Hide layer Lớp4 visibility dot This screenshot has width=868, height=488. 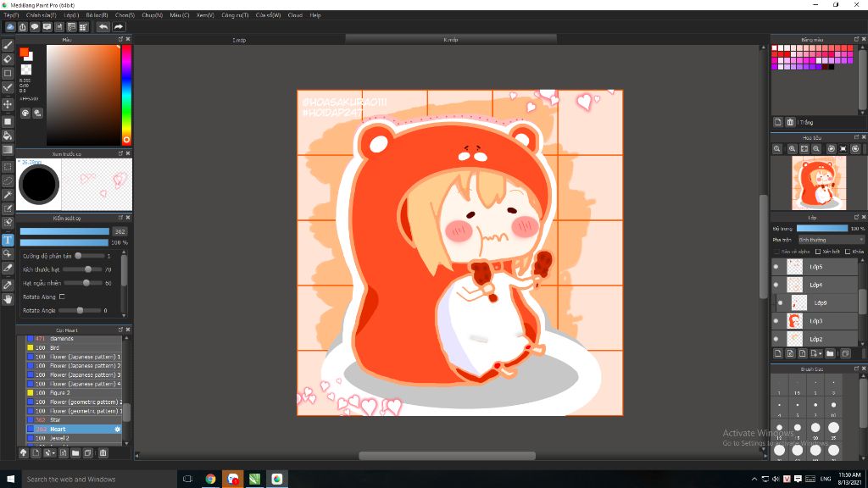click(x=776, y=285)
